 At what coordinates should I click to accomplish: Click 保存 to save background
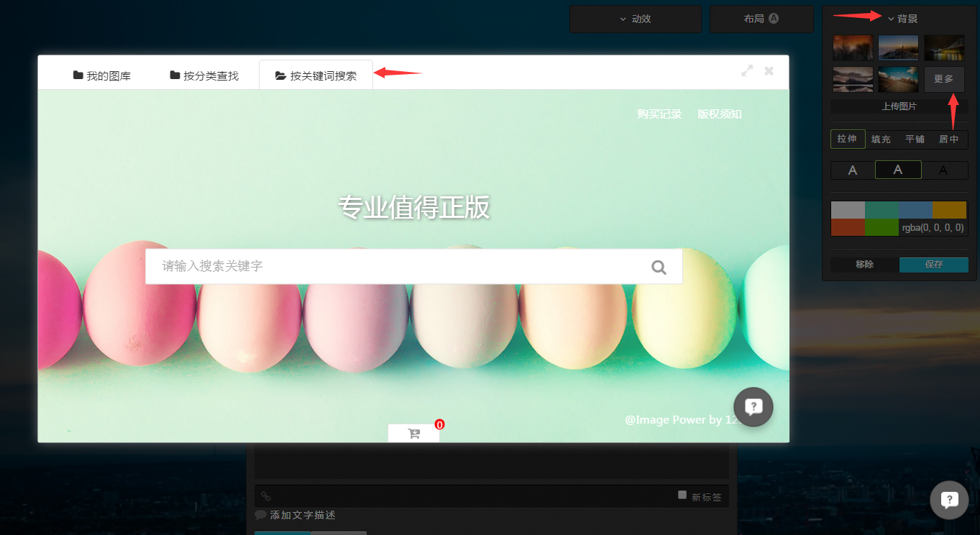(x=934, y=265)
